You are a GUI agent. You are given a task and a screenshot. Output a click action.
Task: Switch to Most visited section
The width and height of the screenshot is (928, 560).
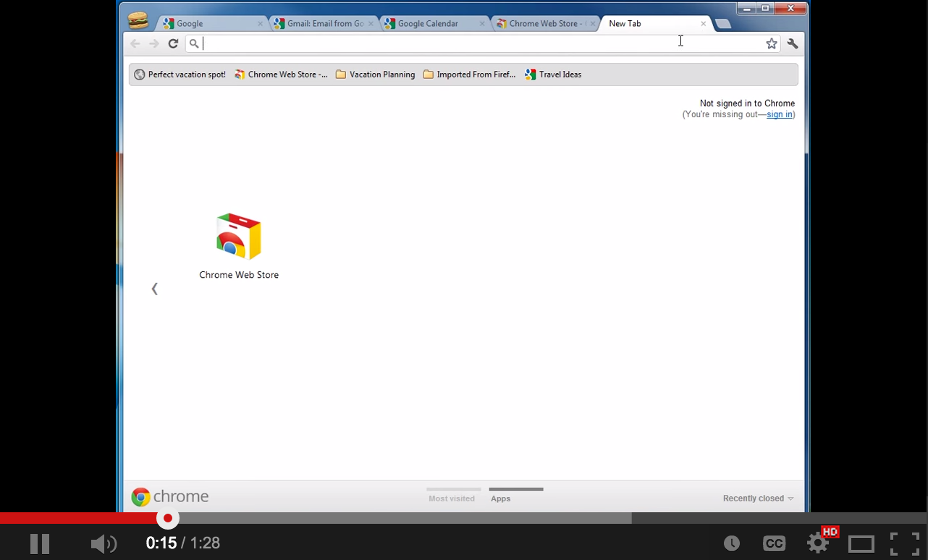click(x=452, y=498)
